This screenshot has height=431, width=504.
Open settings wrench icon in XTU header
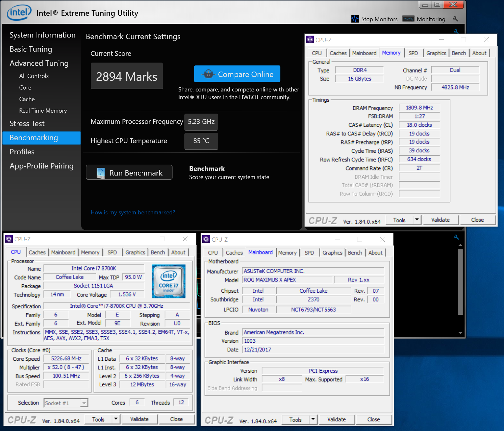point(455,19)
